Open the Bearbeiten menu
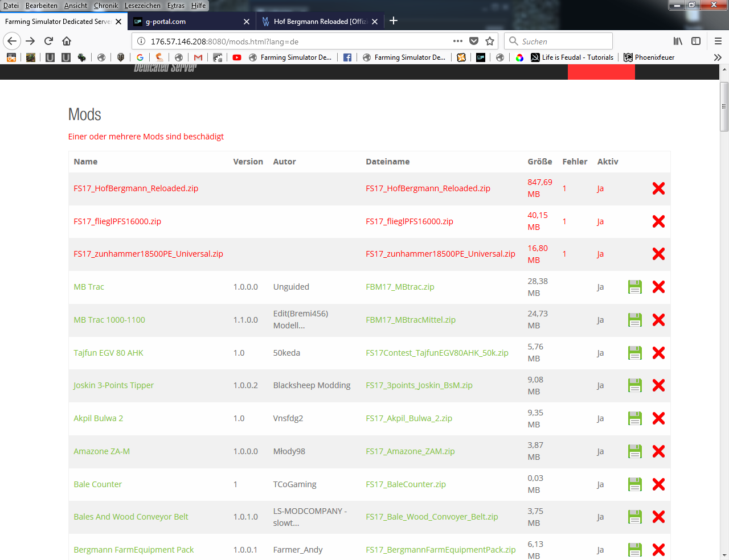 click(x=42, y=6)
